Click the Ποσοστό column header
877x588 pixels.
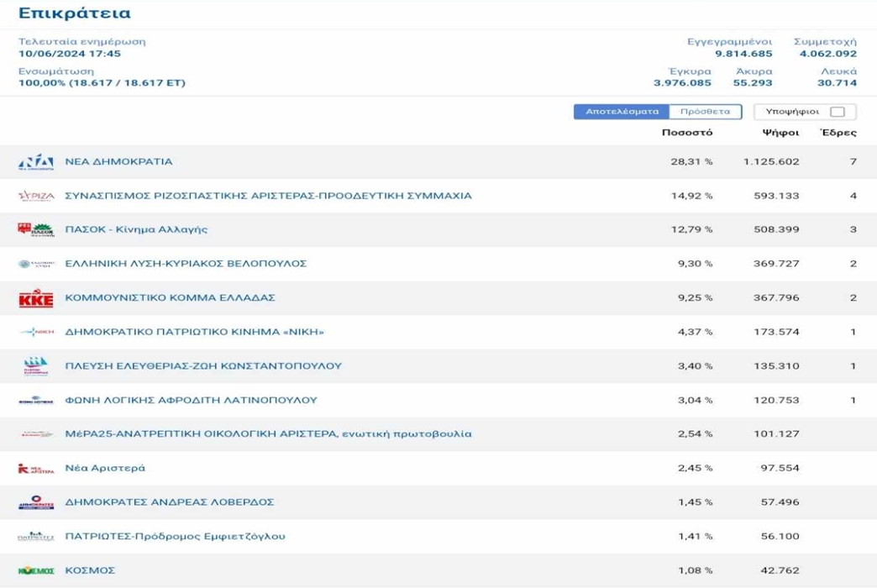click(x=686, y=133)
